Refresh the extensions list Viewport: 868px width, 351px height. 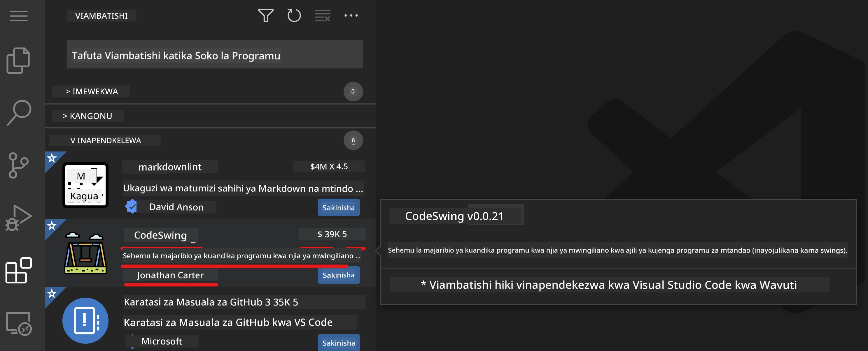click(x=294, y=15)
